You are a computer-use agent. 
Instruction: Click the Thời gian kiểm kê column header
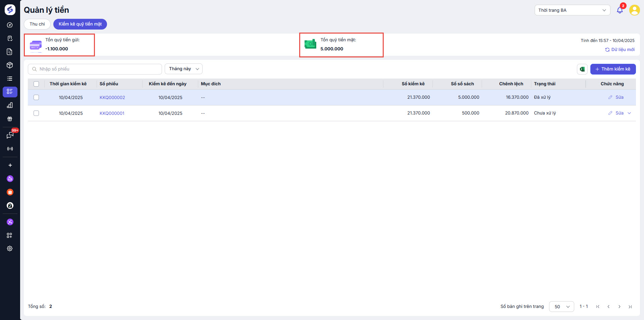pos(68,84)
